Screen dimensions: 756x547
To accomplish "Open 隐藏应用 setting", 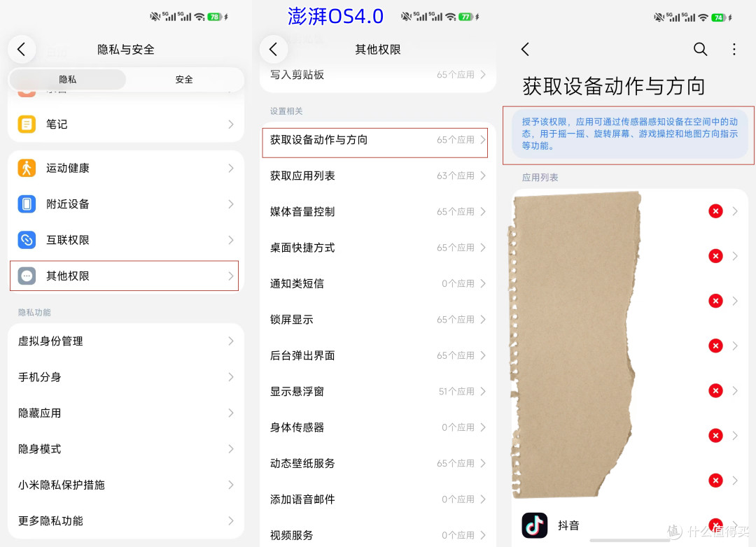I will (126, 413).
